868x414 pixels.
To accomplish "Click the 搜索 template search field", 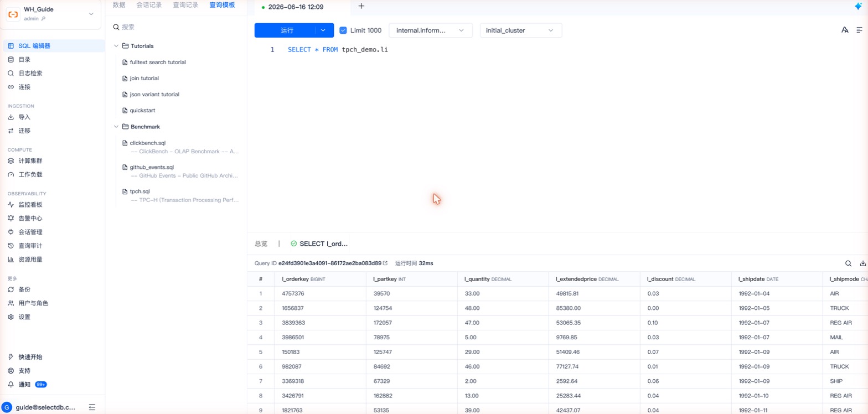I will pos(176,27).
